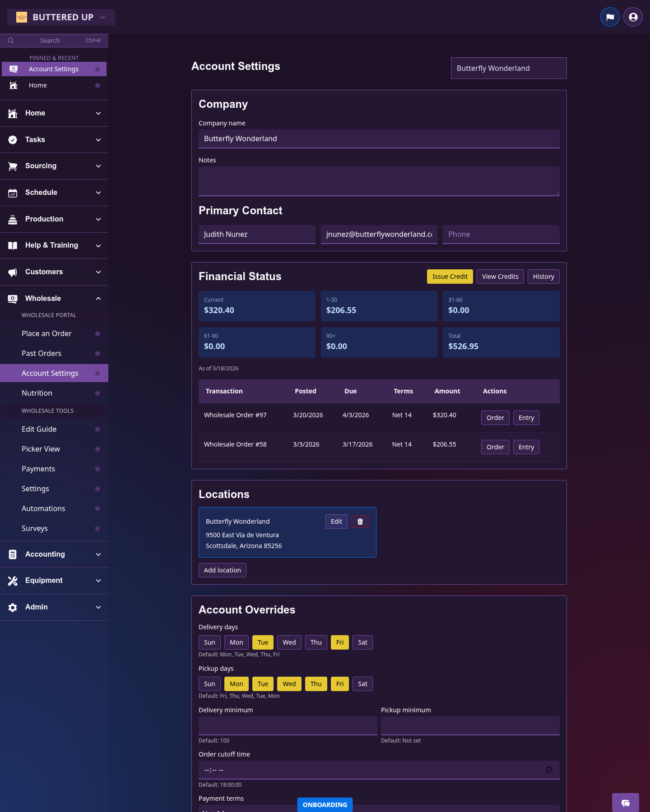This screenshot has height=812, width=650.
Task: Delete Butterfly Wonderland location via trash icon
Action: coord(360,521)
